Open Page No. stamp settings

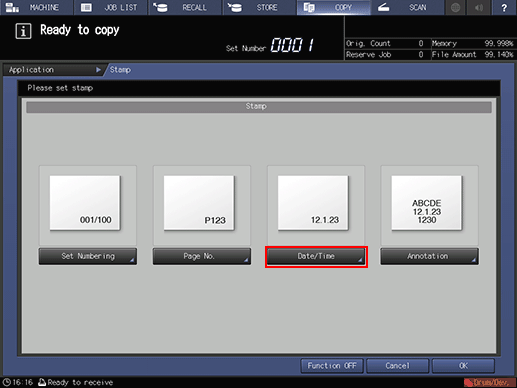click(x=202, y=256)
